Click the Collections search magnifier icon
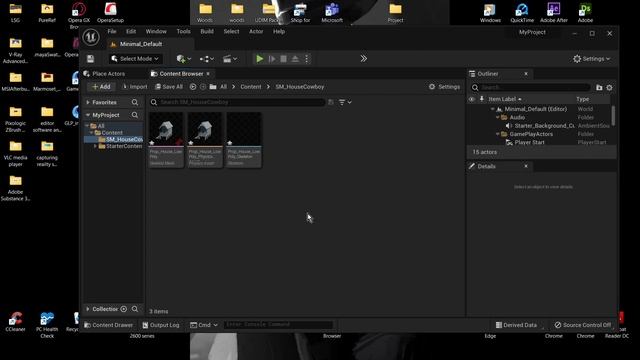The width and height of the screenshot is (640, 360). pyautogui.click(x=135, y=309)
